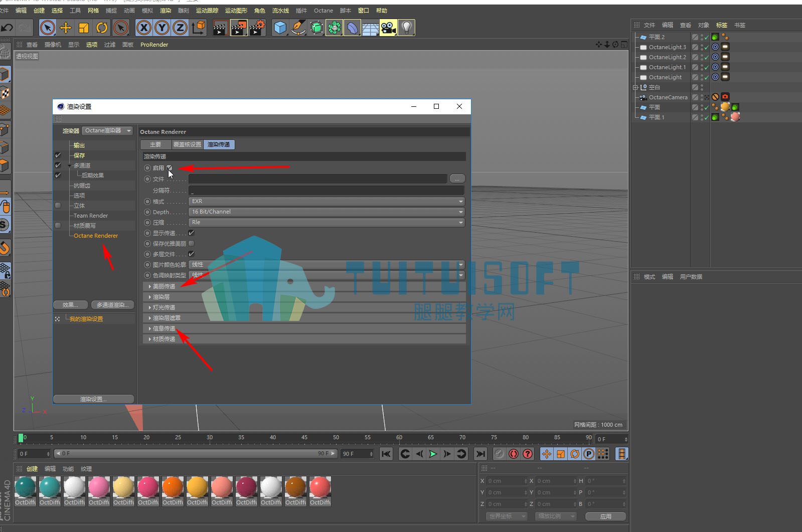Click the 文件 path input field

(x=317, y=179)
